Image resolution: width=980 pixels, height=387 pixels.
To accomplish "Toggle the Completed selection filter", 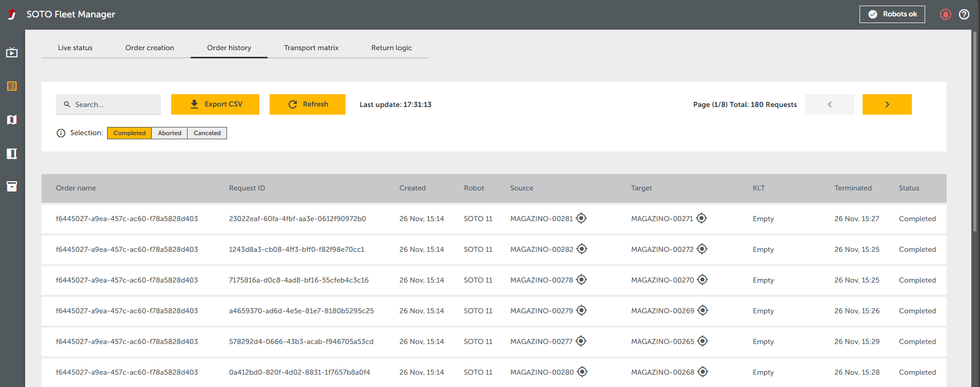I will coord(129,133).
